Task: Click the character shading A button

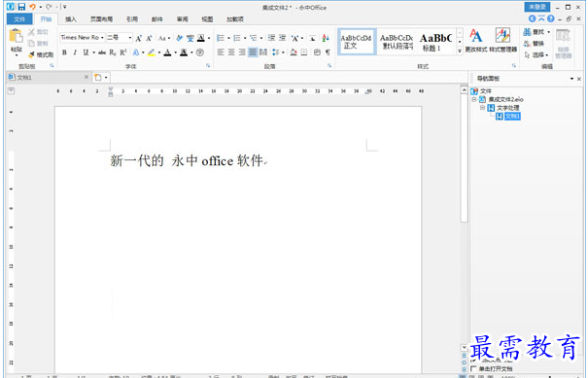Action: 184,52
